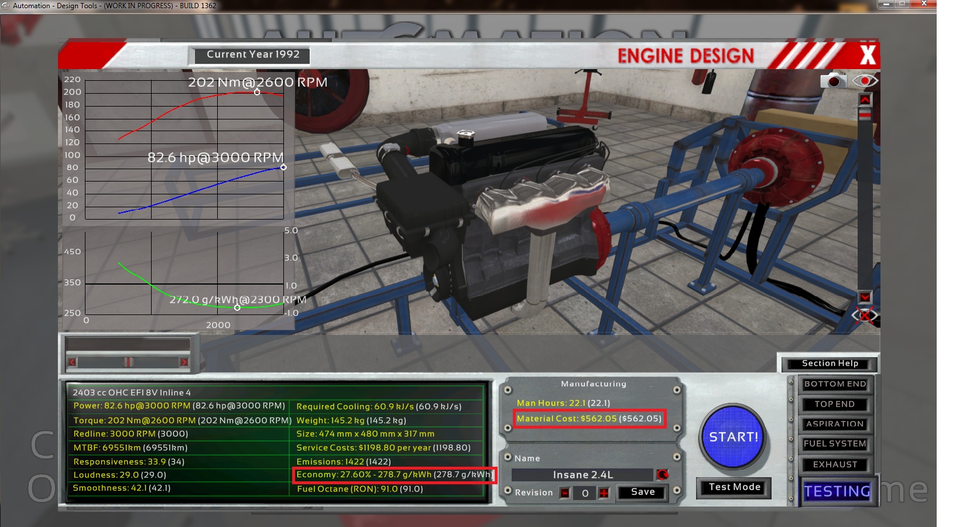Click the Redline 3000 RPM stat
Viewport: 980px width, 527px height.
(x=131, y=434)
